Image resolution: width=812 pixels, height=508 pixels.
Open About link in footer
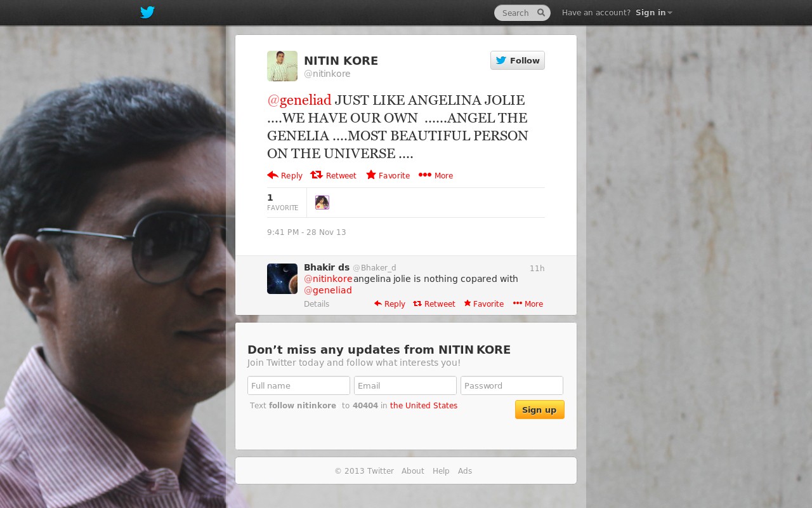(412, 471)
